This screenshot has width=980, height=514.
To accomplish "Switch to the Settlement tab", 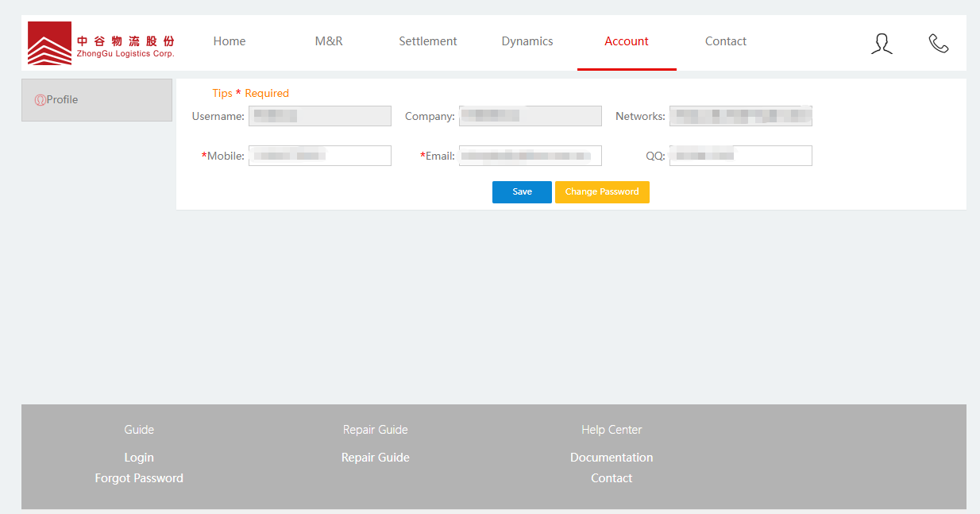I will [428, 41].
